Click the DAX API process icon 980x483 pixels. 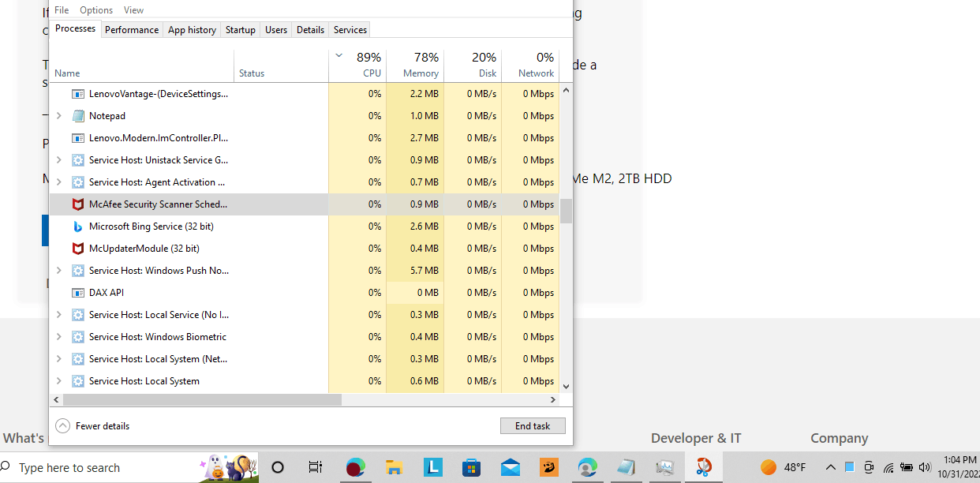[78, 293]
